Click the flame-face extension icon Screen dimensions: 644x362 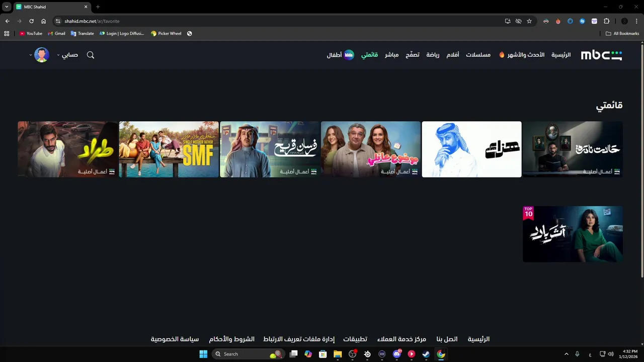pyautogui.click(x=558, y=21)
